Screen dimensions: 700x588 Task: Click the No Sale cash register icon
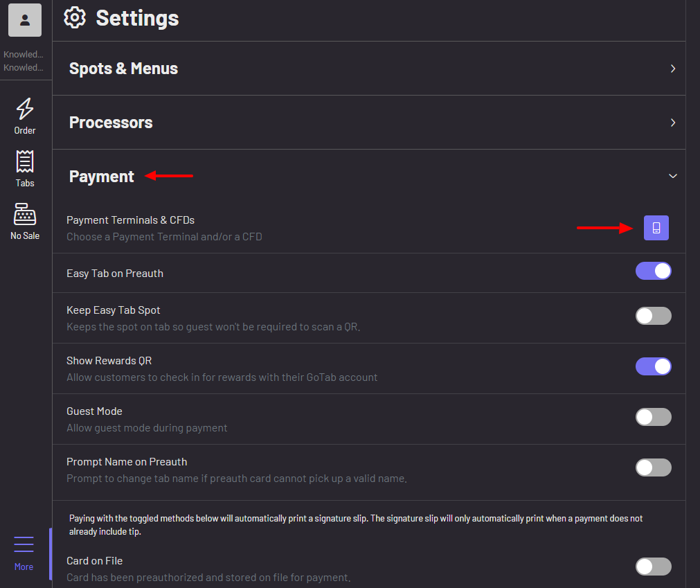pyautogui.click(x=25, y=215)
